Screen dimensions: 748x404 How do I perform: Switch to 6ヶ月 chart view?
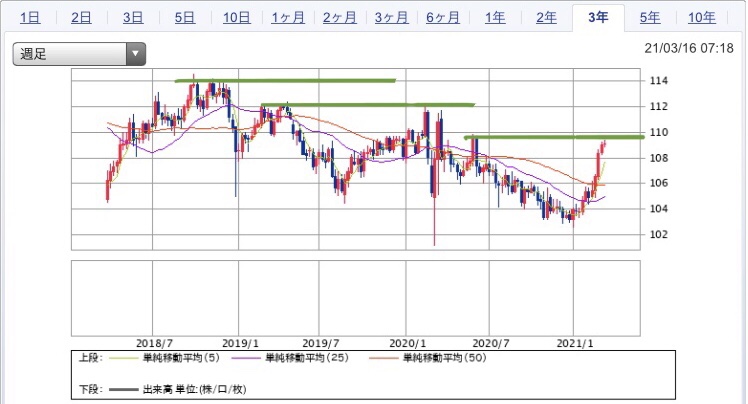(443, 17)
